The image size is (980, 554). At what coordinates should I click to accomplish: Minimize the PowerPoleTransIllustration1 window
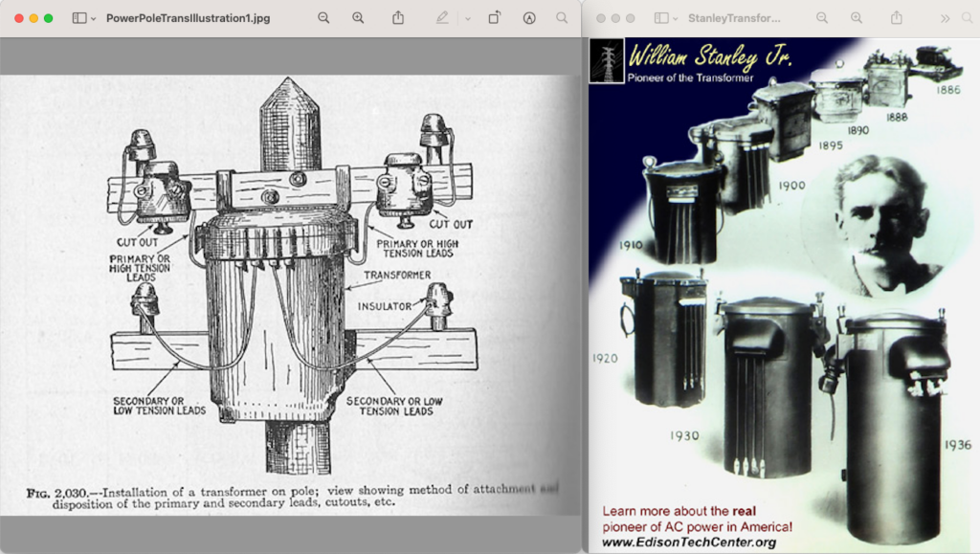coord(33,18)
